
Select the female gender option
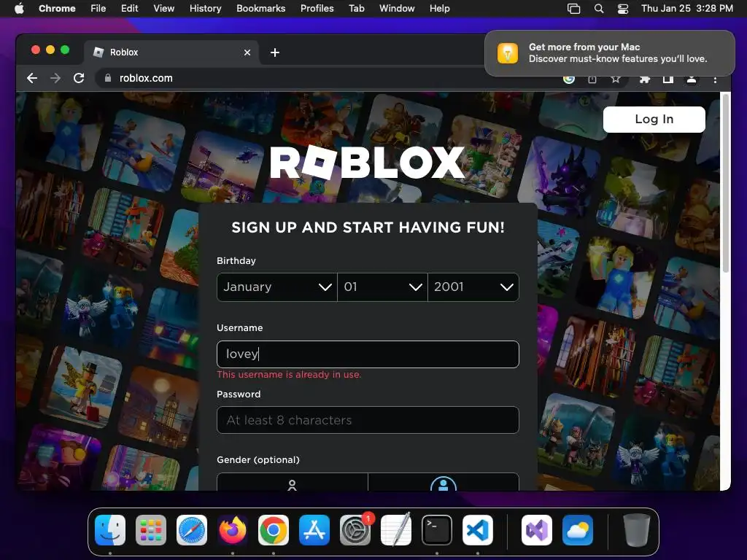click(x=292, y=482)
